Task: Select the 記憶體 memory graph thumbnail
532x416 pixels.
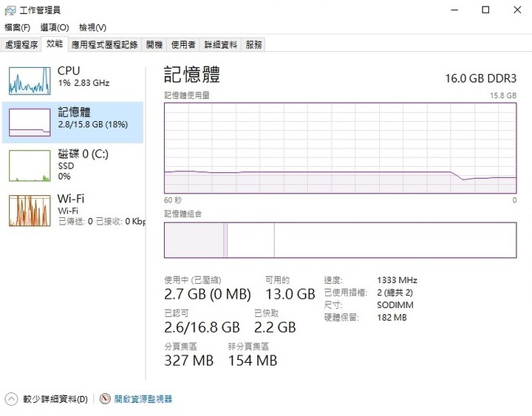Action: click(x=30, y=123)
